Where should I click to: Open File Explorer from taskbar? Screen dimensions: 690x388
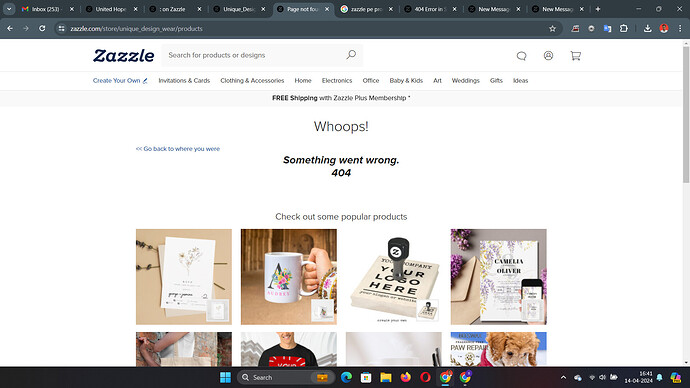pyautogui.click(x=385, y=377)
